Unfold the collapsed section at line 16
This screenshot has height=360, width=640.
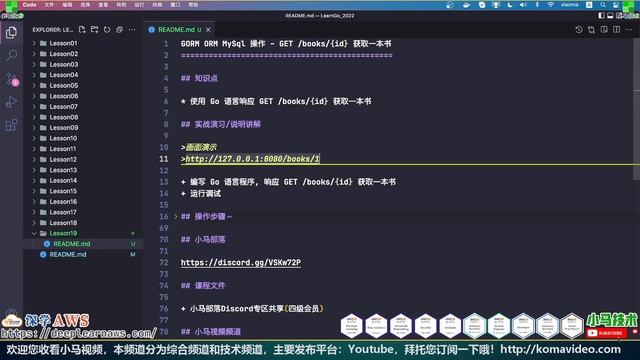click(176, 216)
